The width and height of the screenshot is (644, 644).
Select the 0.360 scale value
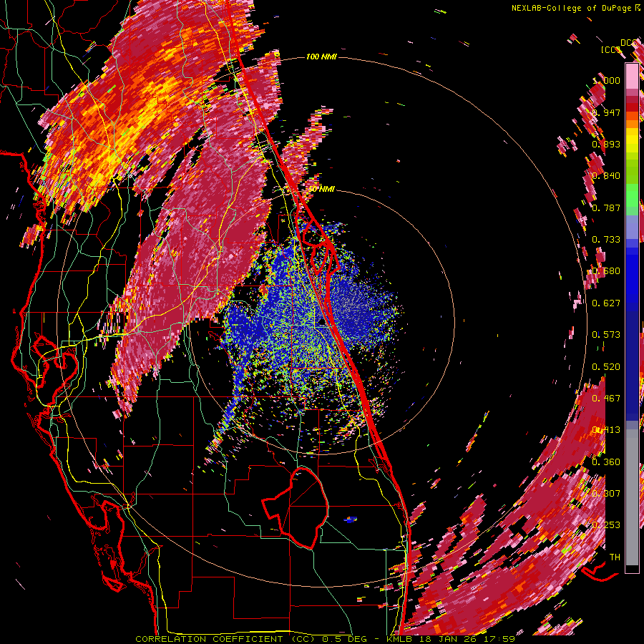[606, 462]
